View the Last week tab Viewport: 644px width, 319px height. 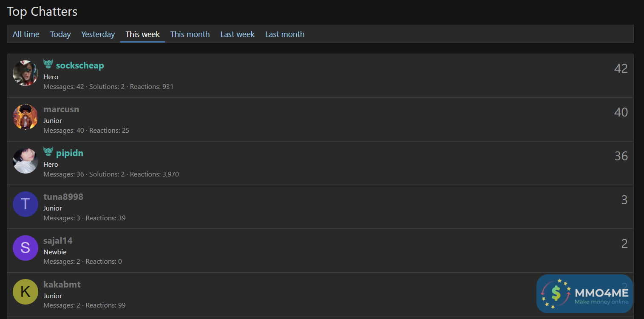237,34
